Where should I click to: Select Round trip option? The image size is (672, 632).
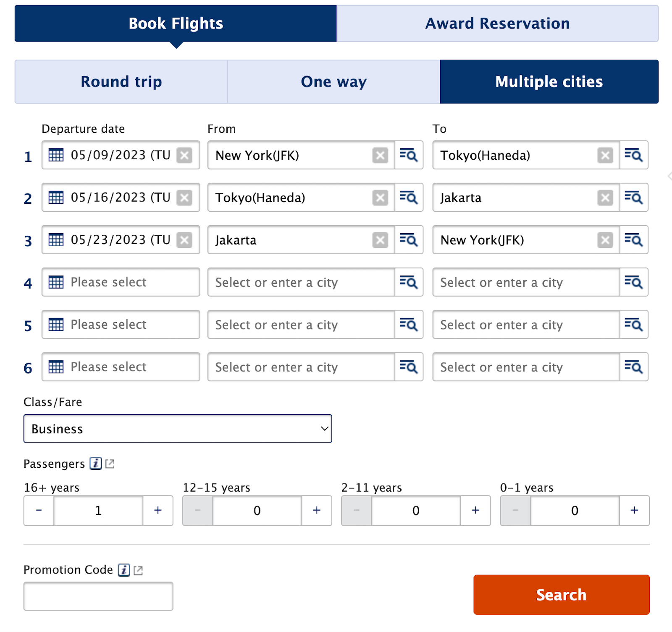pos(121,82)
